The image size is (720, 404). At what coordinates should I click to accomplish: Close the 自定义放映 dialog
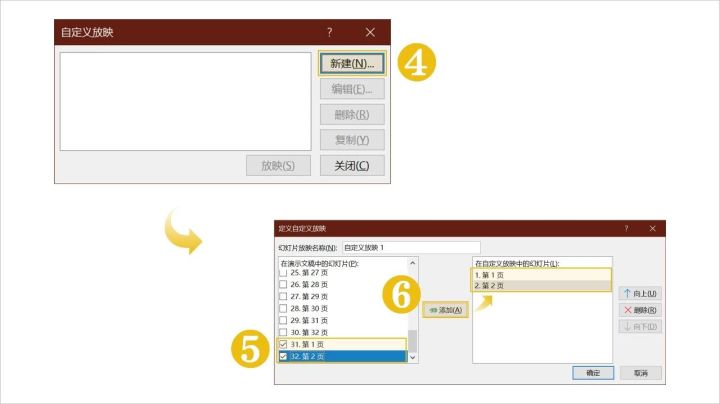click(x=370, y=32)
